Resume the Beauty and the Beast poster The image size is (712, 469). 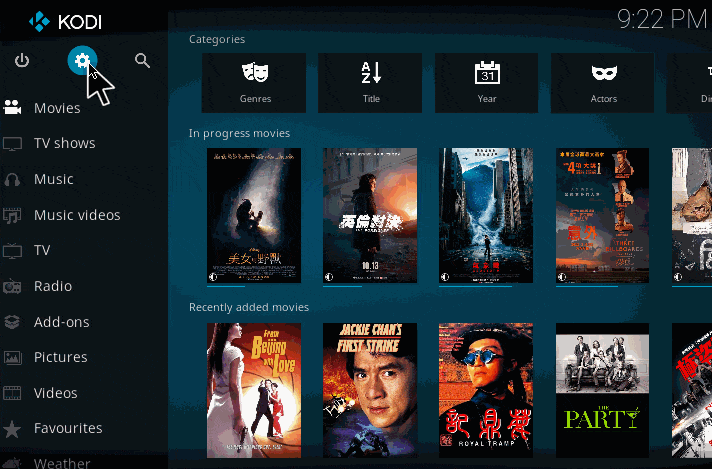(x=254, y=215)
